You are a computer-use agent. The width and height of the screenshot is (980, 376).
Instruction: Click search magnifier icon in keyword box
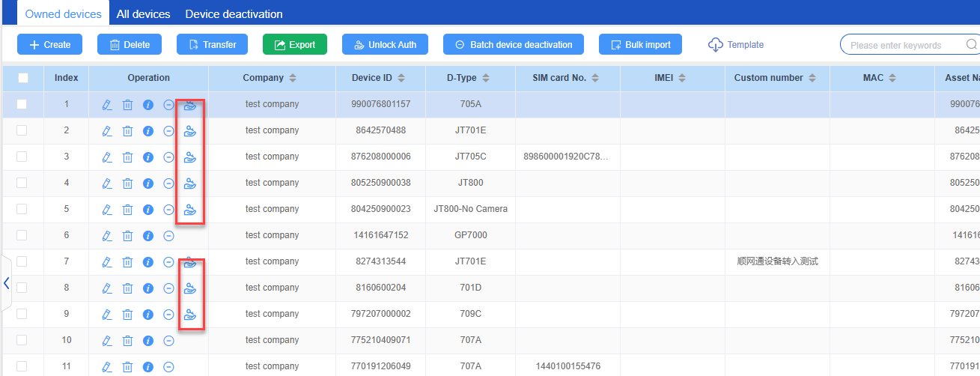[x=971, y=45]
